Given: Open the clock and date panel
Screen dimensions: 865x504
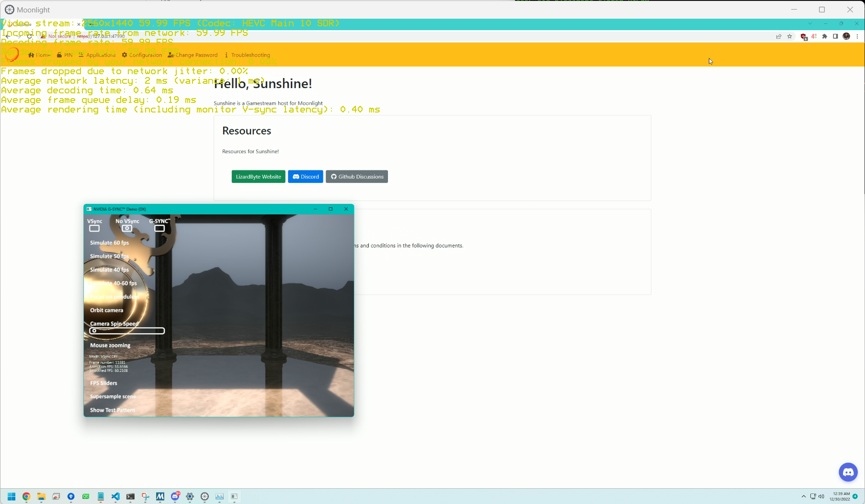Looking at the screenshot, I should pyautogui.click(x=840, y=496).
